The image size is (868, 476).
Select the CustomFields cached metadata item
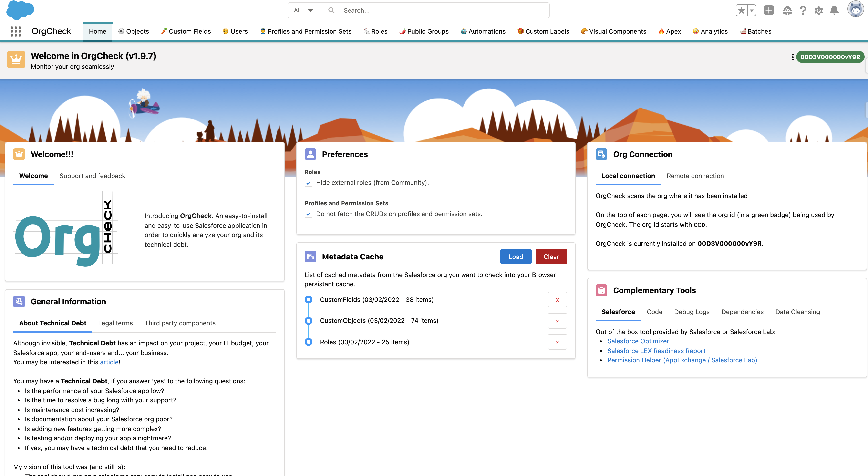[376, 299]
